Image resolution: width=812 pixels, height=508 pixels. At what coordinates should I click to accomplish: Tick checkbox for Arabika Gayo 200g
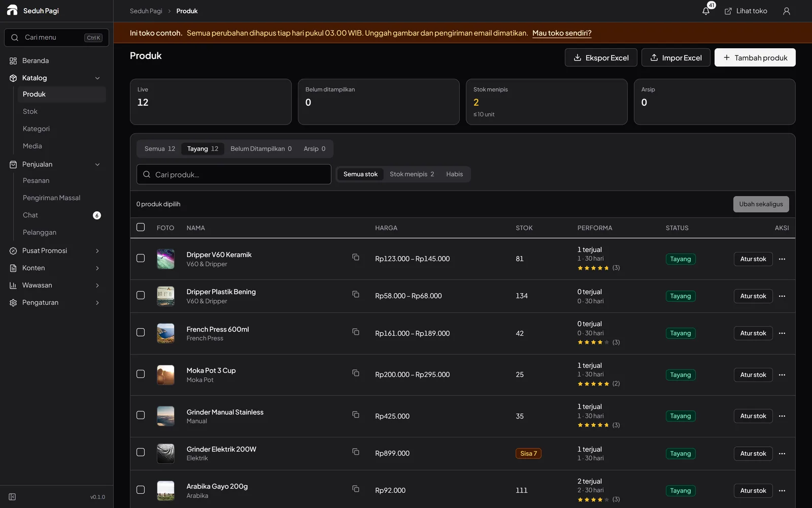click(x=141, y=490)
